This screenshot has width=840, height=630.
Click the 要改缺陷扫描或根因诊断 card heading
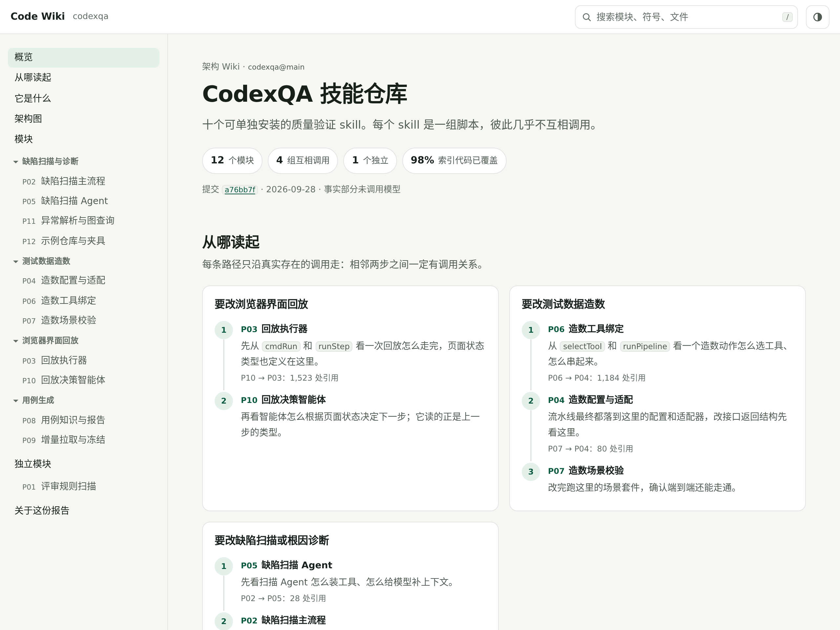click(x=272, y=540)
